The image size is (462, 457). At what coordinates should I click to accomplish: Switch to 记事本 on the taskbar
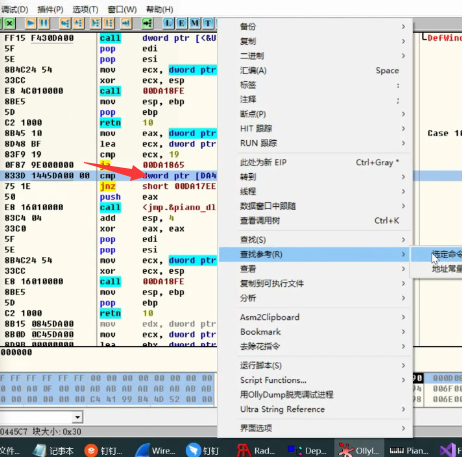click(x=54, y=451)
